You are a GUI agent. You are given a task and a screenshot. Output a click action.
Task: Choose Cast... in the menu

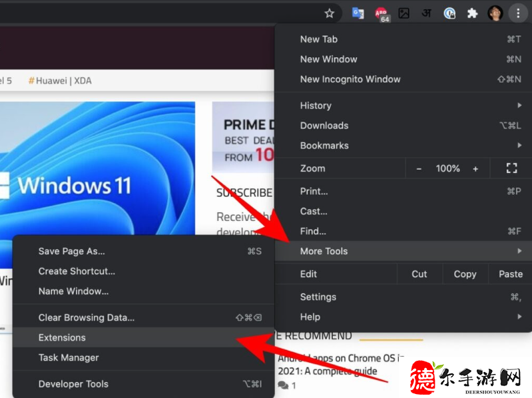tap(403, 211)
